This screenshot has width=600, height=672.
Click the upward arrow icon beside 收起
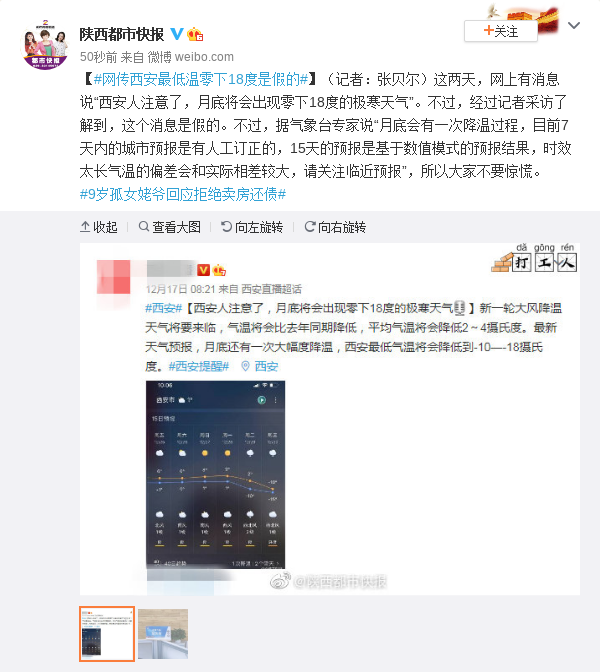85,226
